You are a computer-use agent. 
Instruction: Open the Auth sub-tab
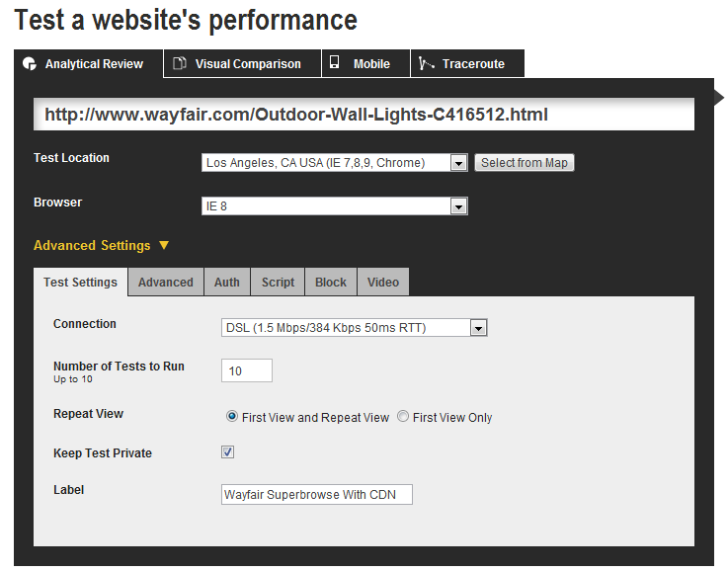227,282
